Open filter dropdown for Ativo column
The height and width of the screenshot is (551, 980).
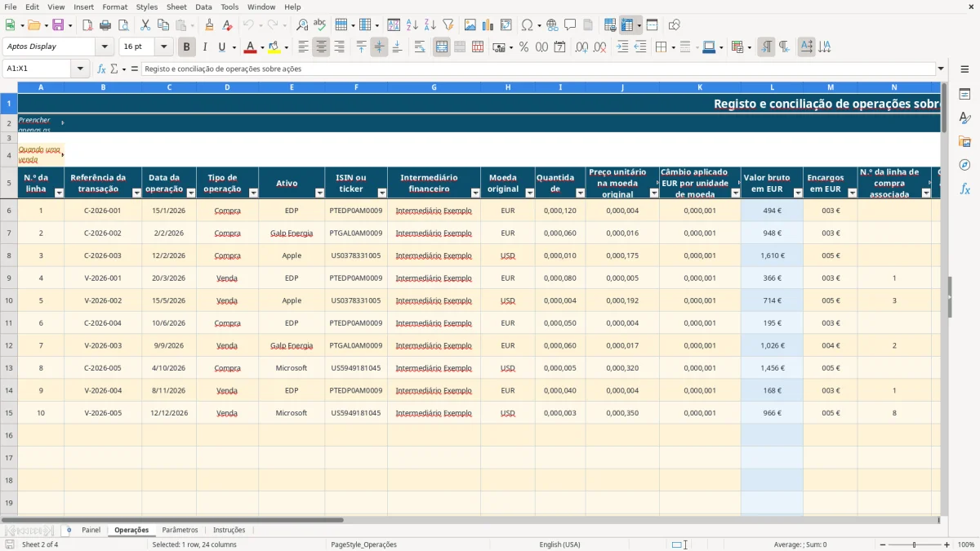click(319, 193)
